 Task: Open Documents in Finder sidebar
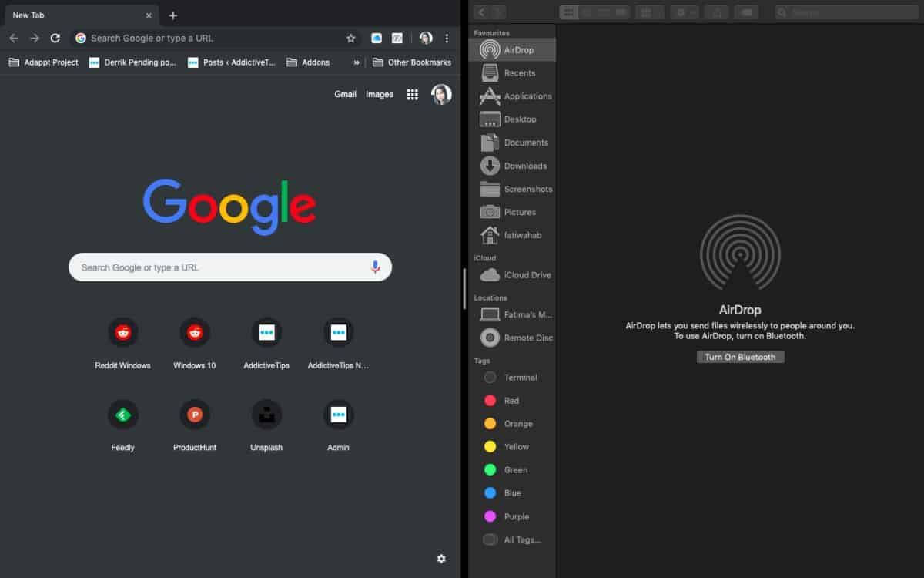pos(512,143)
